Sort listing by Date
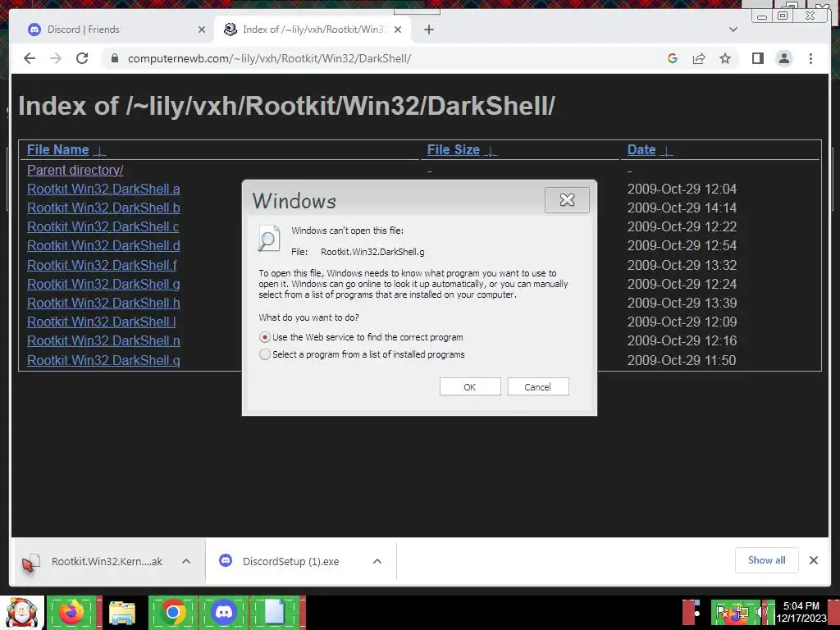 tap(641, 149)
